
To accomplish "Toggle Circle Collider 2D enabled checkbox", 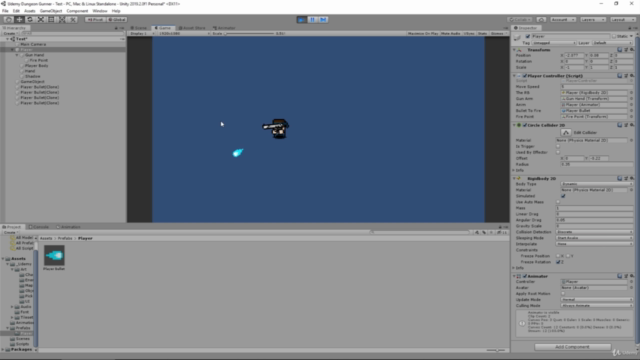I will tap(525, 125).
